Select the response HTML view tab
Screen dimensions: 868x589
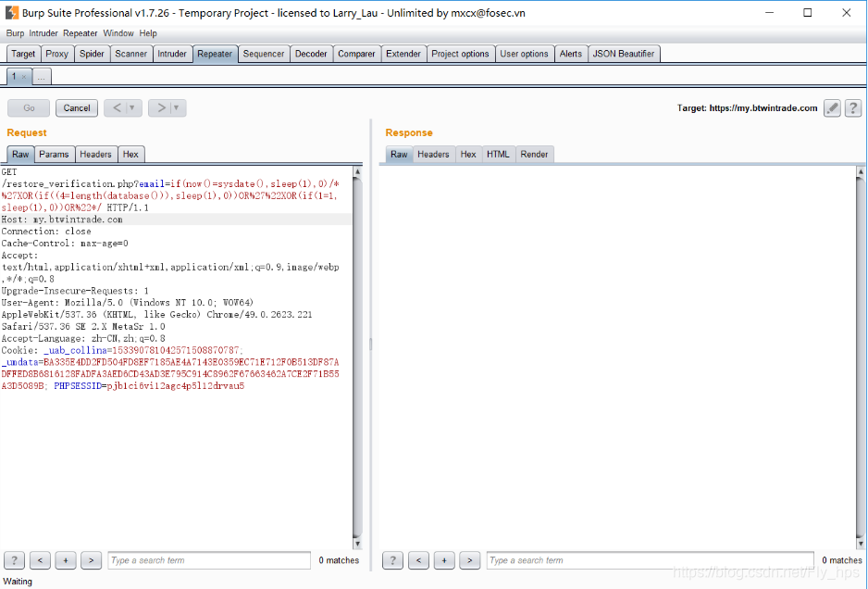coord(498,154)
